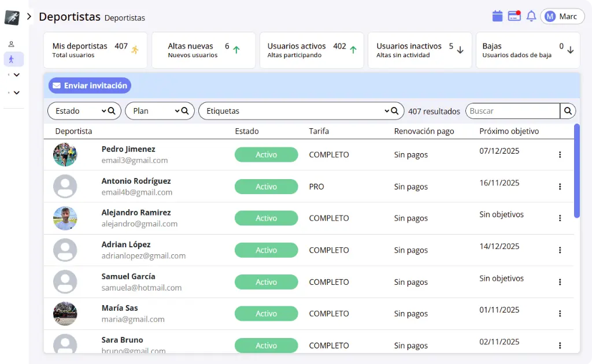Click the notifications bell icon
Image resolution: width=592 pixels, height=364 pixels.
click(x=531, y=16)
